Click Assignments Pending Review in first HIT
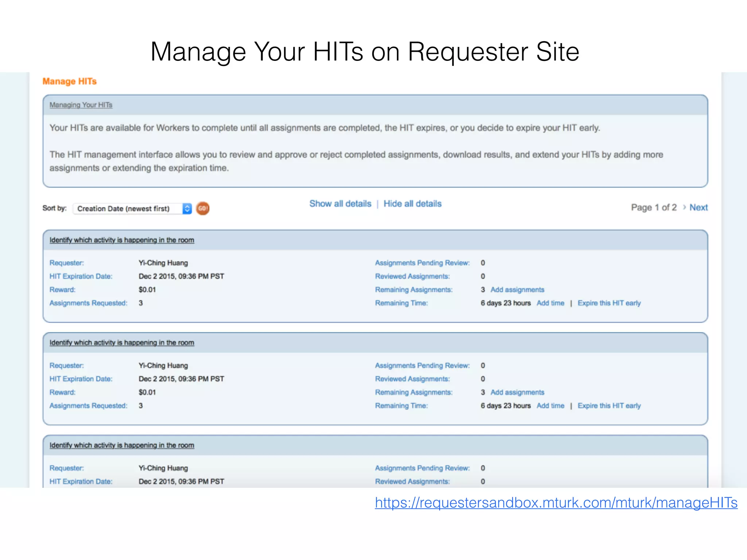Screen dimensions: 747x560 422,263
